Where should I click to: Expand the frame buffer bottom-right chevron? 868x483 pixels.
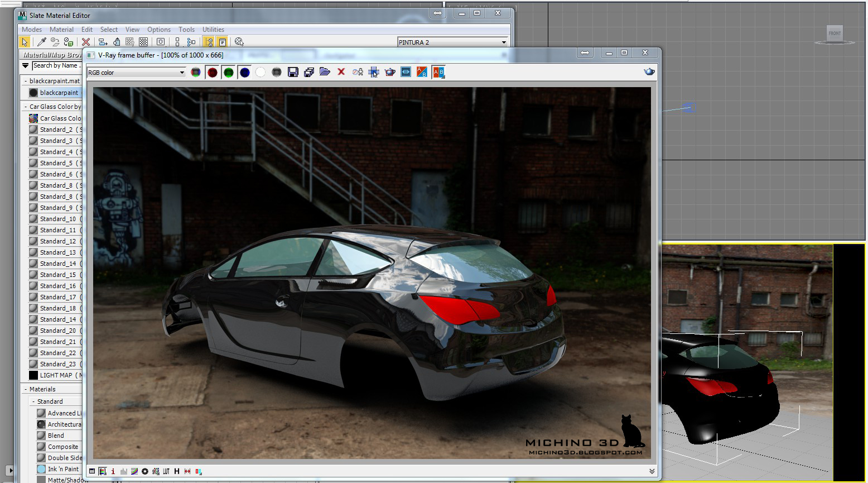652,471
